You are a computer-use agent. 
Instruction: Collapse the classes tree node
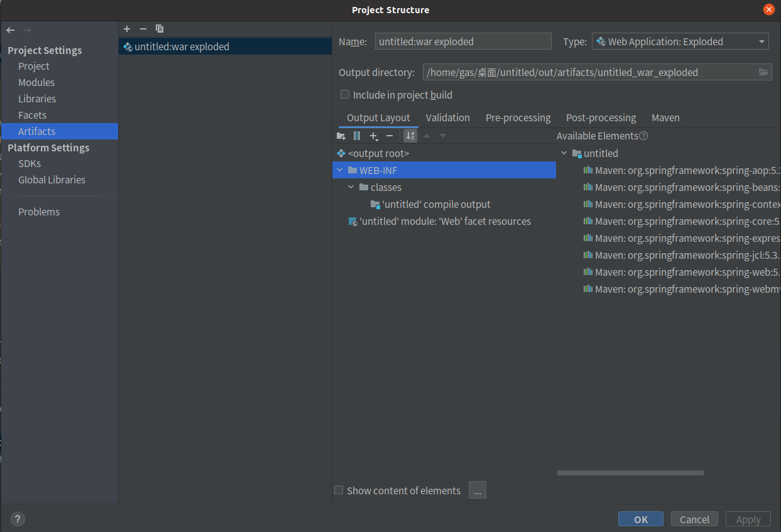(351, 187)
